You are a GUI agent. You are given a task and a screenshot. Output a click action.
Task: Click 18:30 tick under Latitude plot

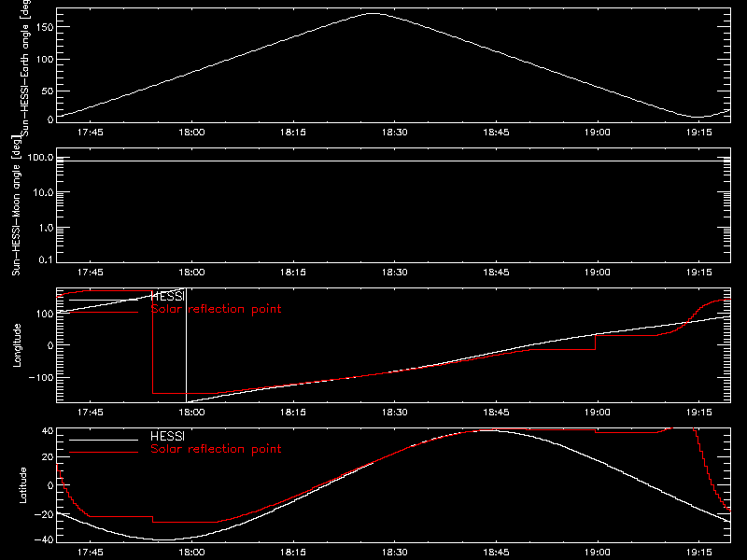(x=394, y=553)
